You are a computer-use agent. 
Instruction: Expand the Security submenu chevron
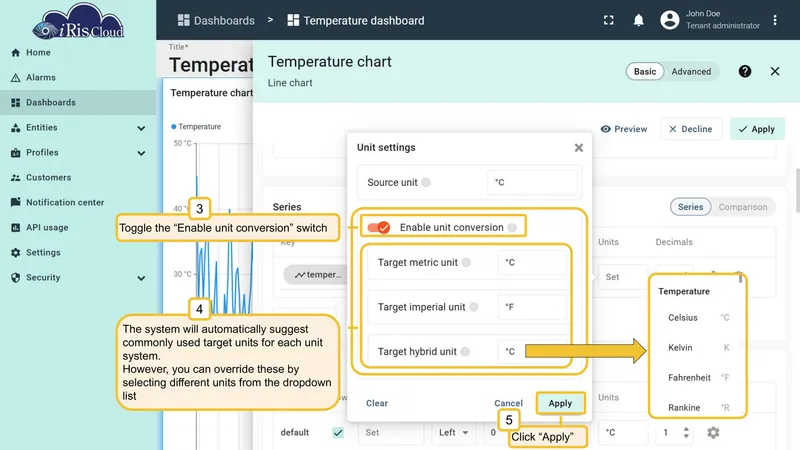[x=141, y=278]
